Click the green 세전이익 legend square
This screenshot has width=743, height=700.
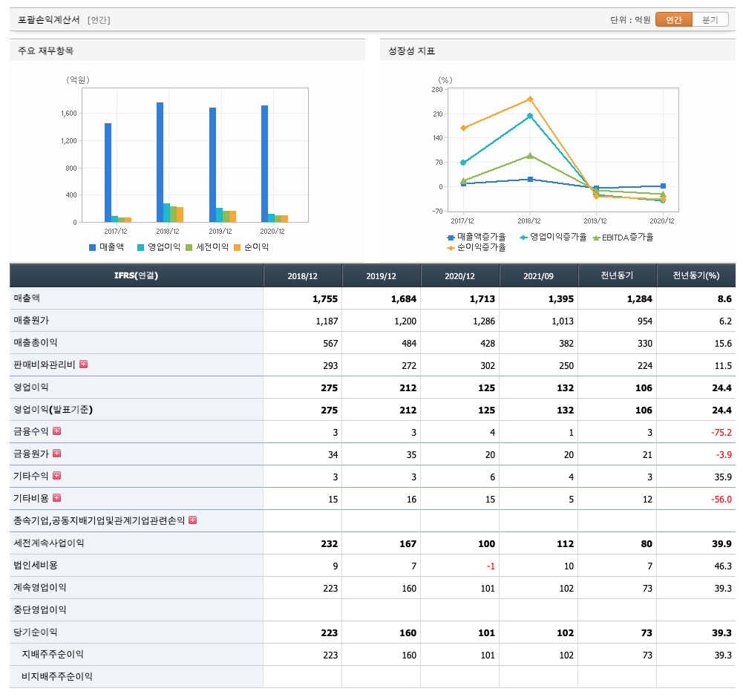click(189, 247)
